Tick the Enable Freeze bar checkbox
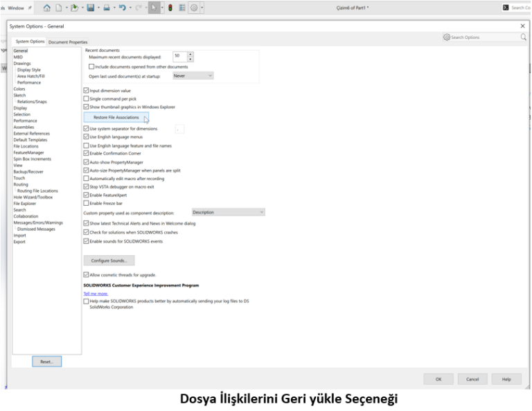The width and height of the screenshot is (532, 411). [86, 203]
